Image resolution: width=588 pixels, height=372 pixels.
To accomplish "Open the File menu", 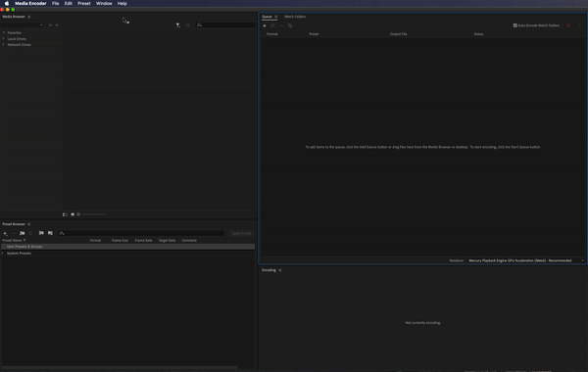I will (x=56, y=3).
